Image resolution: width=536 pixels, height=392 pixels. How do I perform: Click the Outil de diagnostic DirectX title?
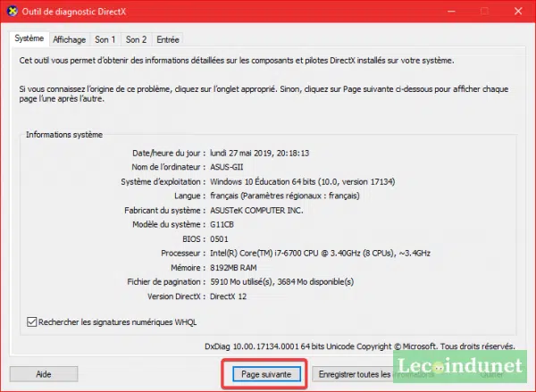click(x=74, y=12)
